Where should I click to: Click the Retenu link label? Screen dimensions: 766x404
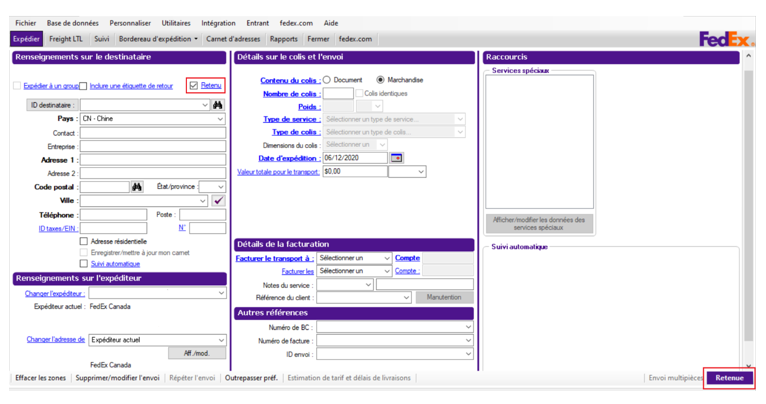pyautogui.click(x=211, y=85)
